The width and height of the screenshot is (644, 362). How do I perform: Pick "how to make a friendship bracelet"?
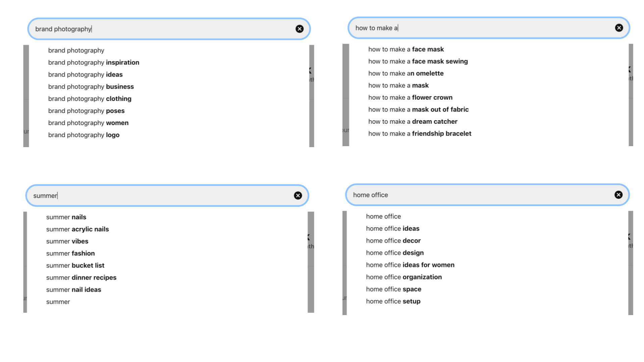click(x=420, y=133)
